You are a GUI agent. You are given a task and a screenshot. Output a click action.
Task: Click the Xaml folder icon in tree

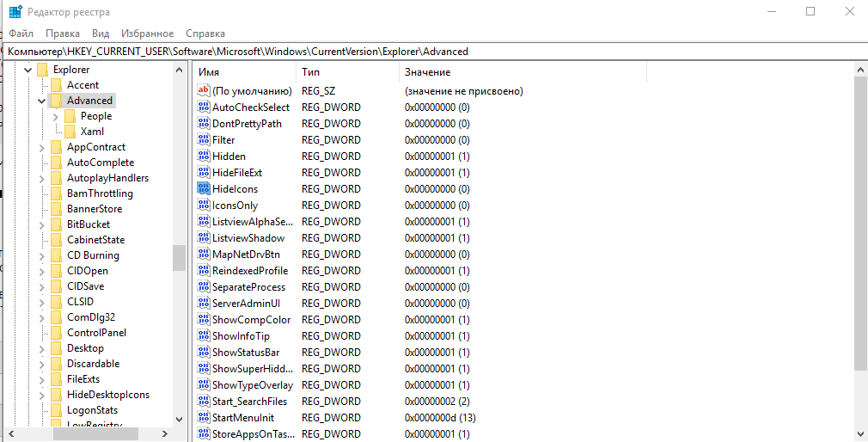click(70, 132)
